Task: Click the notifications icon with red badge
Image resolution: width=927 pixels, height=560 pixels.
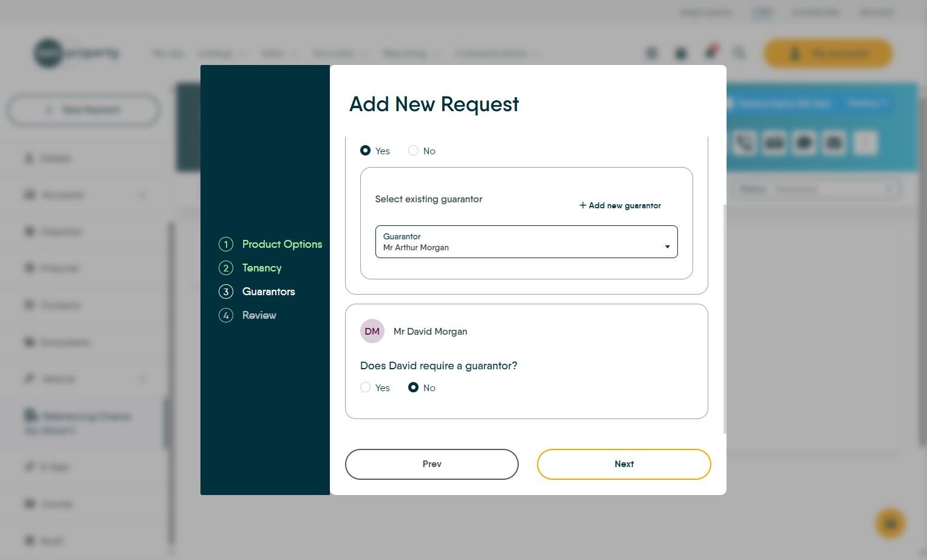Action: (710, 52)
